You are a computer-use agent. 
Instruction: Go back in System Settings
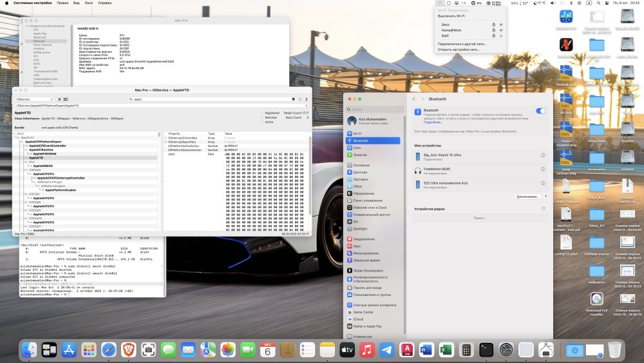413,99
